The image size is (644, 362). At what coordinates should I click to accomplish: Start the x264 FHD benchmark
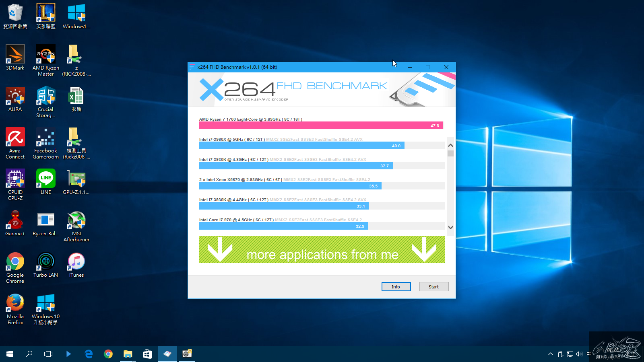(434, 286)
